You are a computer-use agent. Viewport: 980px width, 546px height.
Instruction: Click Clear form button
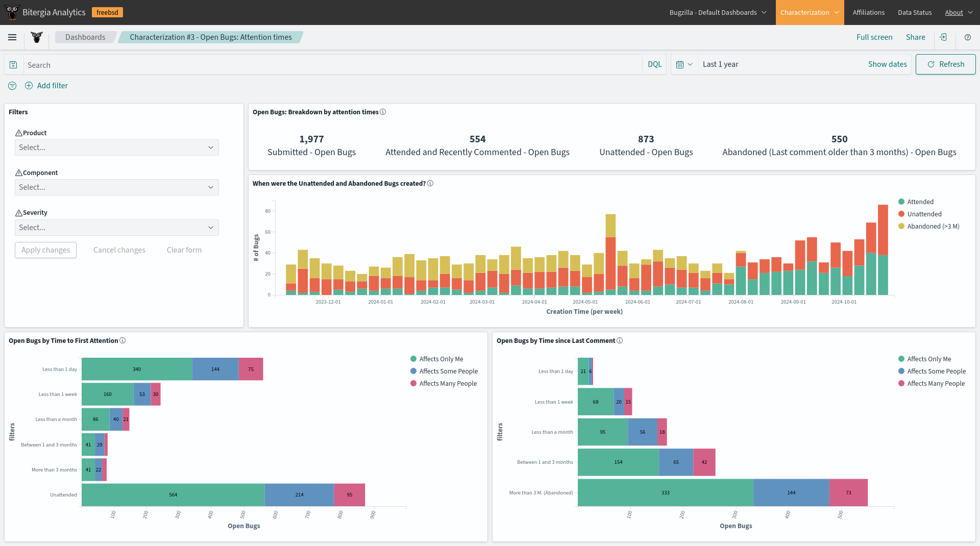[184, 250]
